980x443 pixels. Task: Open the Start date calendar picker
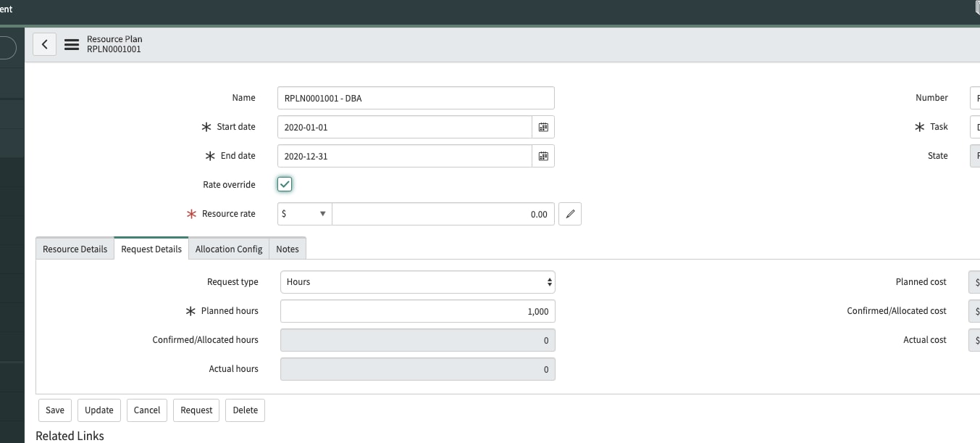pyautogui.click(x=543, y=127)
